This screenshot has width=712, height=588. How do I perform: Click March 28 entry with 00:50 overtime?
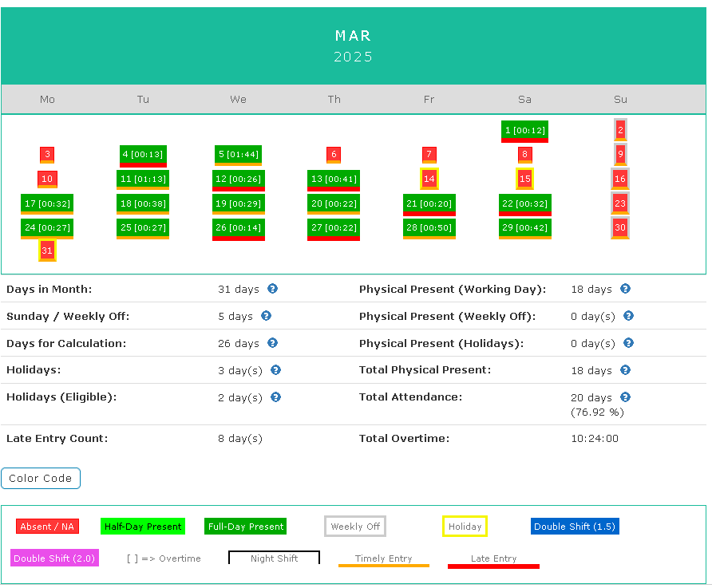pos(429,228)
